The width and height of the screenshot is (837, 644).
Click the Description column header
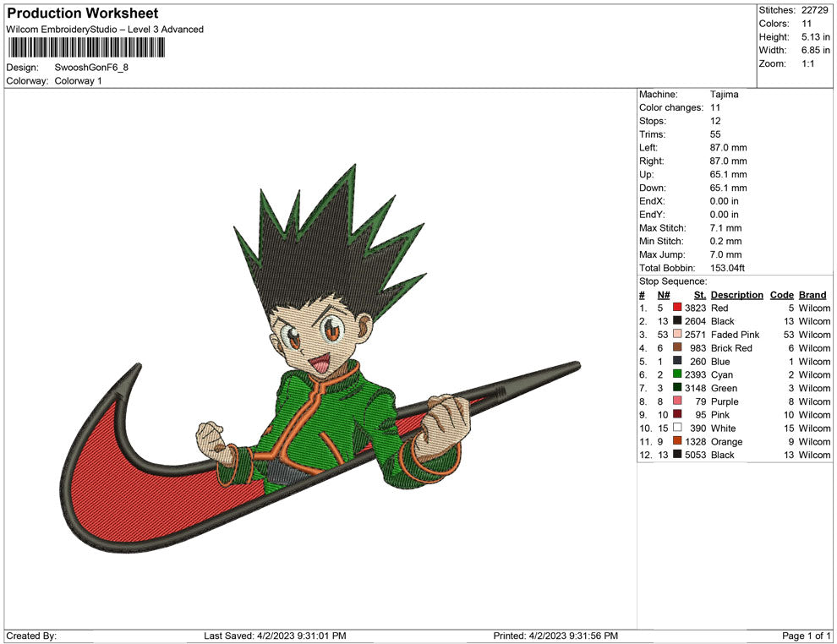pyautogui.click(x=736, y=294)
